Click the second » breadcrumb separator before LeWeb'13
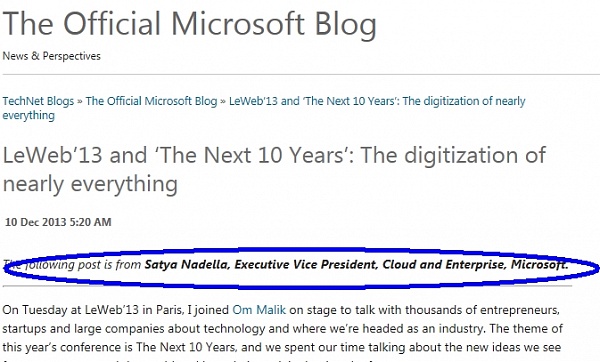The image size is (600, 362). coord(223,102)
